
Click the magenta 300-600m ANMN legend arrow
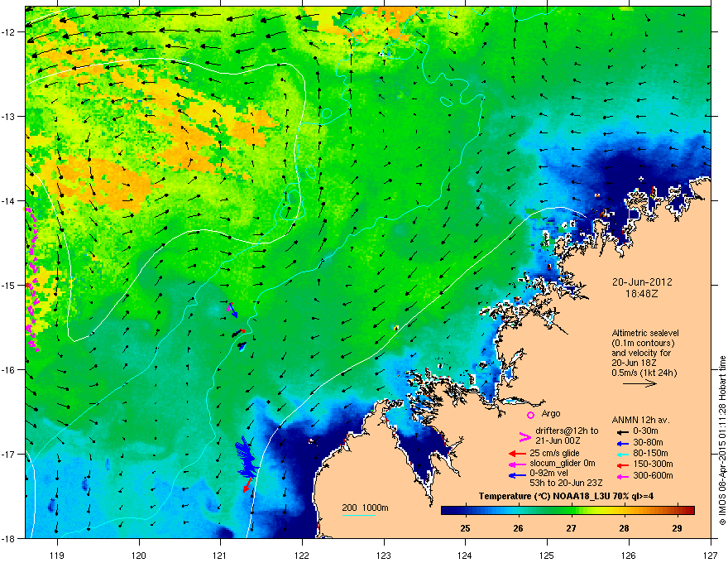tap(621, 476)
